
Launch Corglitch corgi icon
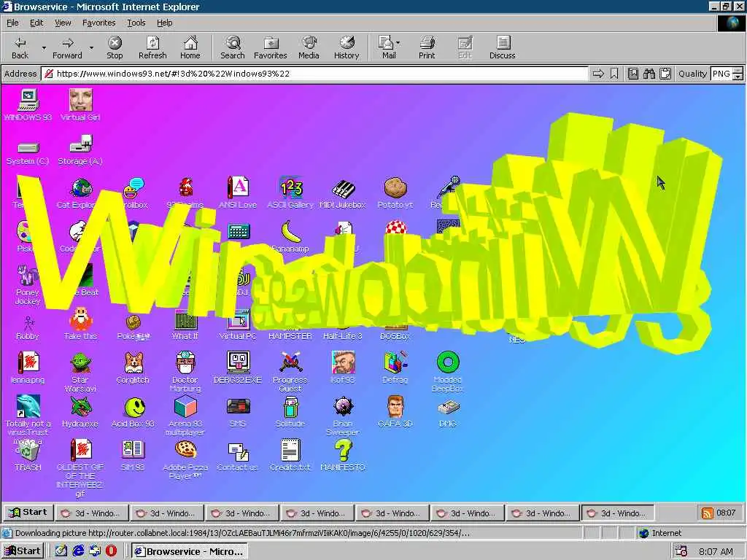coord(133,368)
